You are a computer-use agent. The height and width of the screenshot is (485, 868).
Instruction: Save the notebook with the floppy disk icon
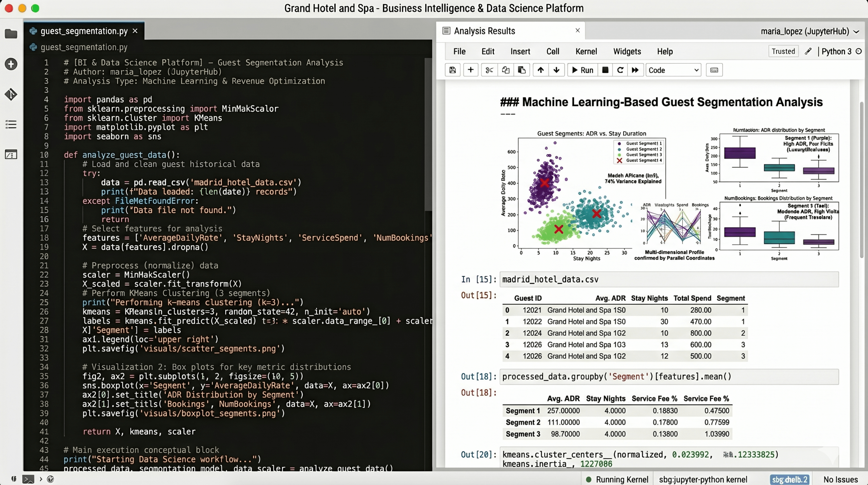coord(452,70)
